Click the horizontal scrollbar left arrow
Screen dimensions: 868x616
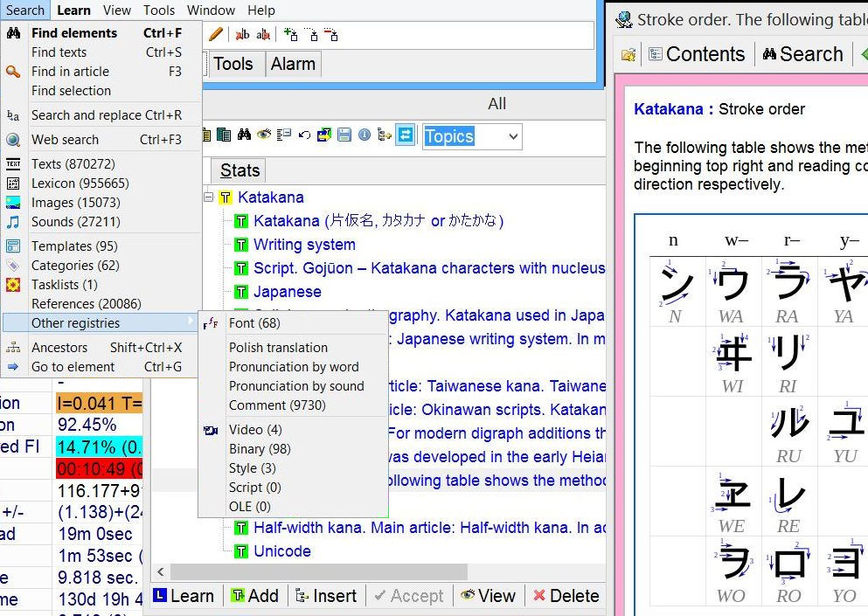tap(161, 571)
